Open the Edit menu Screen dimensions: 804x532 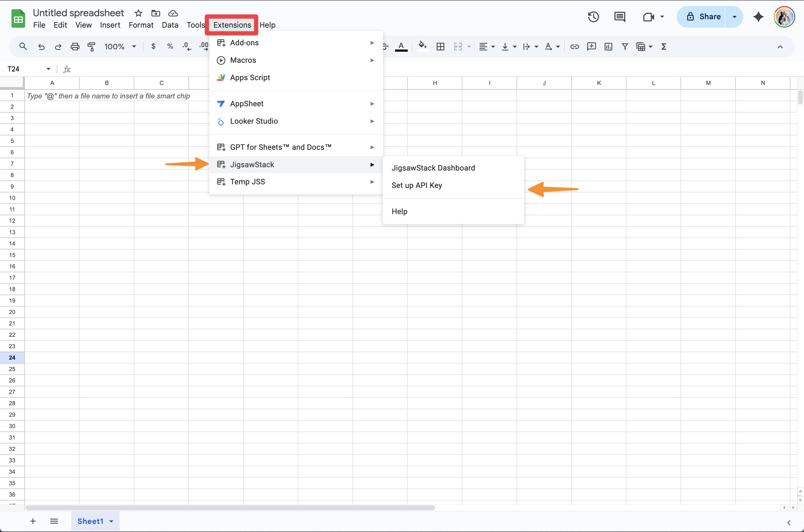click(60, 25)
